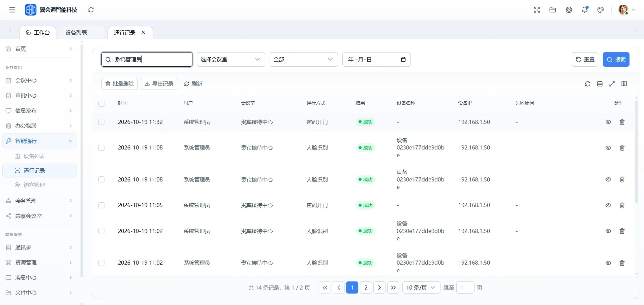Select all records with the header checkbox
Viewport: 644px width, 305px height.
pos(101,104)
